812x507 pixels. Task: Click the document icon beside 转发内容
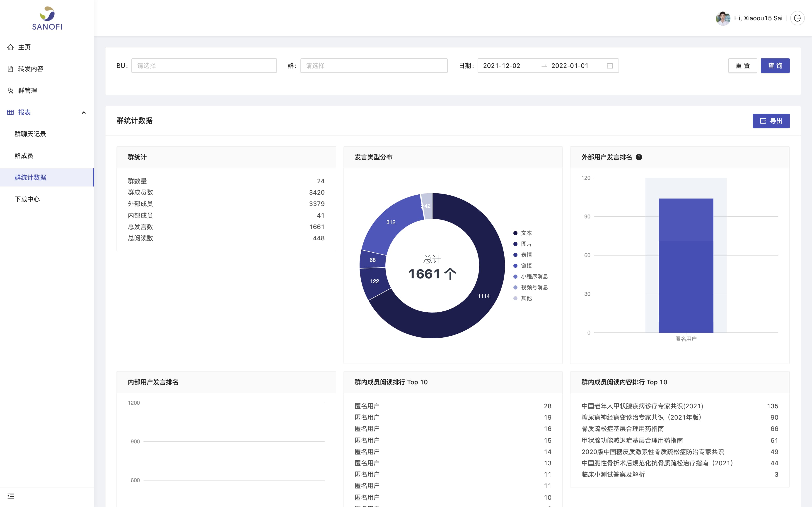[11, 69]
